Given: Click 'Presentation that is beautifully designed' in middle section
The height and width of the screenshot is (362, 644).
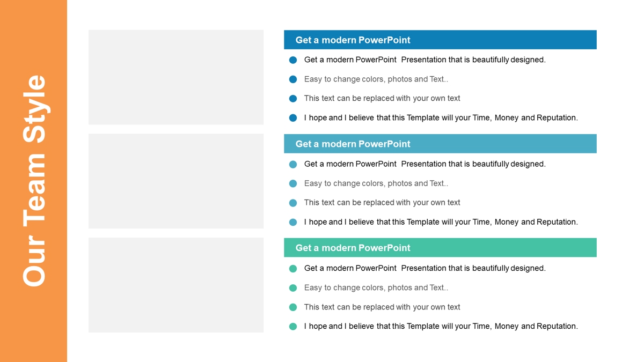Looking at the screenshot, I should [x=473, y=164].
